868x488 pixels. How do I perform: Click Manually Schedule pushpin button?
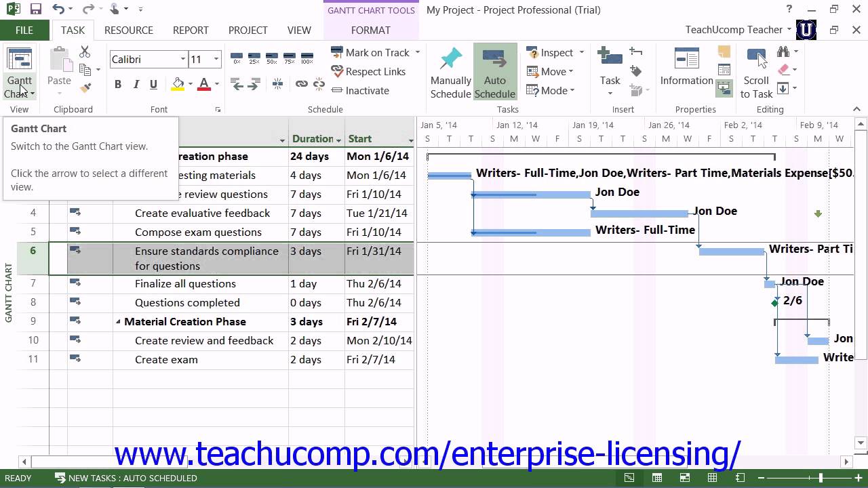(x=450, y=73)
